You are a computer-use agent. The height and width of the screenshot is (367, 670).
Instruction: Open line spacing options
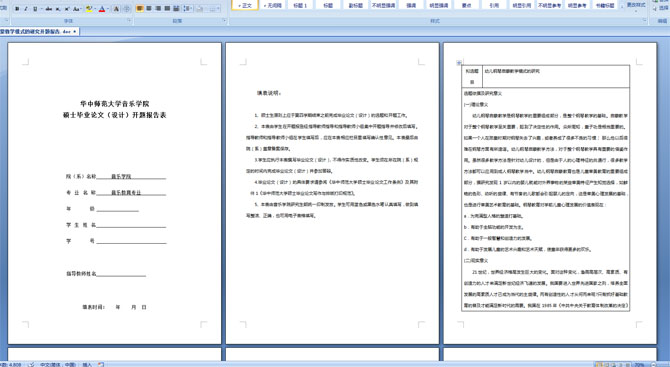coord(187,8)
